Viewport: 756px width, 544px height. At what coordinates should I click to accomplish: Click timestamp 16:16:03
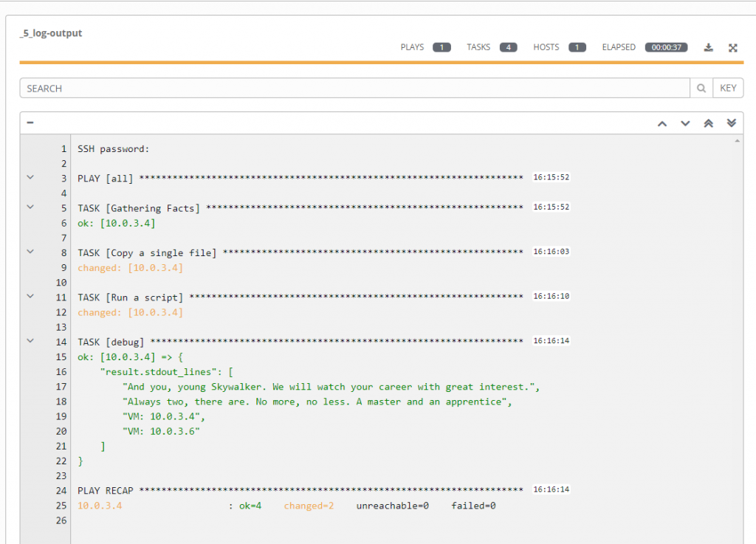pyautogui.click(x=551, y=252)
